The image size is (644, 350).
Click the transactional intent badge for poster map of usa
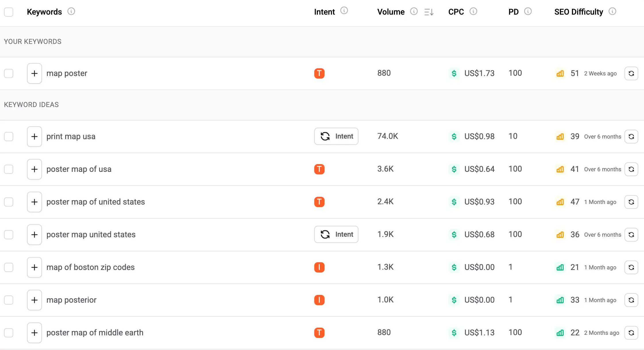(x=319, y=169)
